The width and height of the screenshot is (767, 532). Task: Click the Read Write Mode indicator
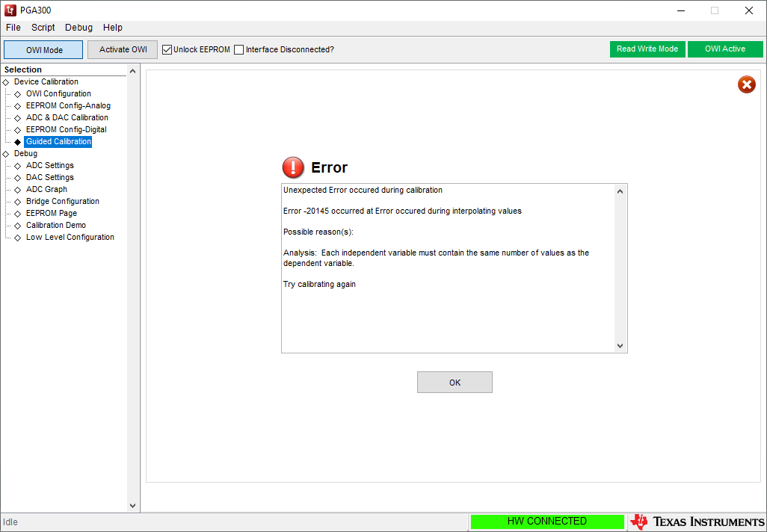click(x=647, y=49)
